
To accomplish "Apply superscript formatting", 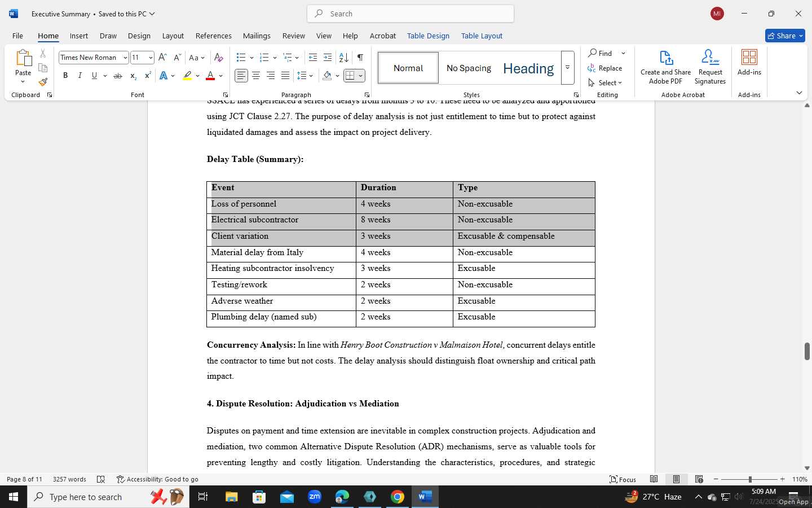I will 148,76.
